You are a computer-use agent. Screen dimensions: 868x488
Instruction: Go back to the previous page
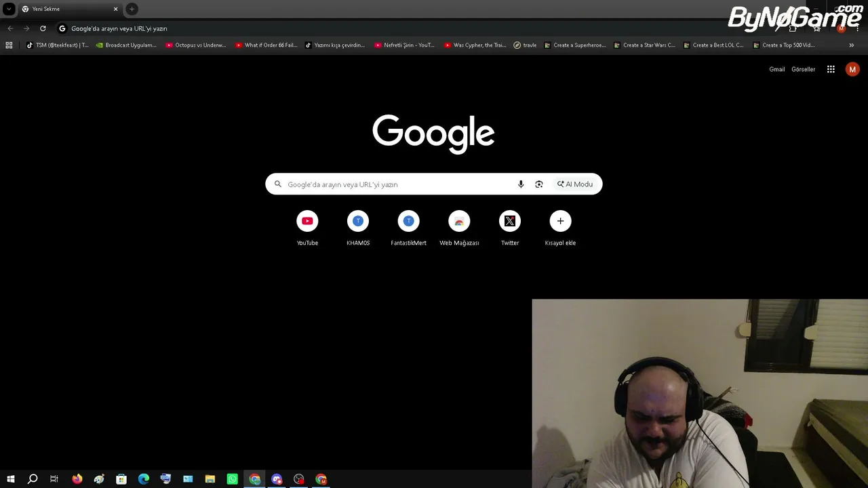tap(10, 28)
